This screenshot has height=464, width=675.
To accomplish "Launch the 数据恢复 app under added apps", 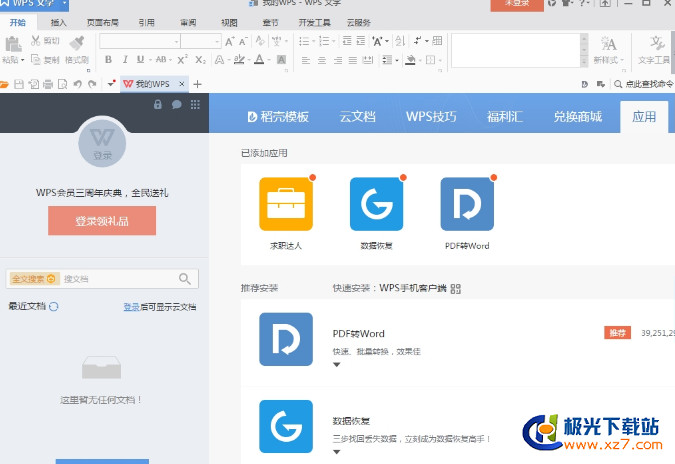I will point(376,204).
